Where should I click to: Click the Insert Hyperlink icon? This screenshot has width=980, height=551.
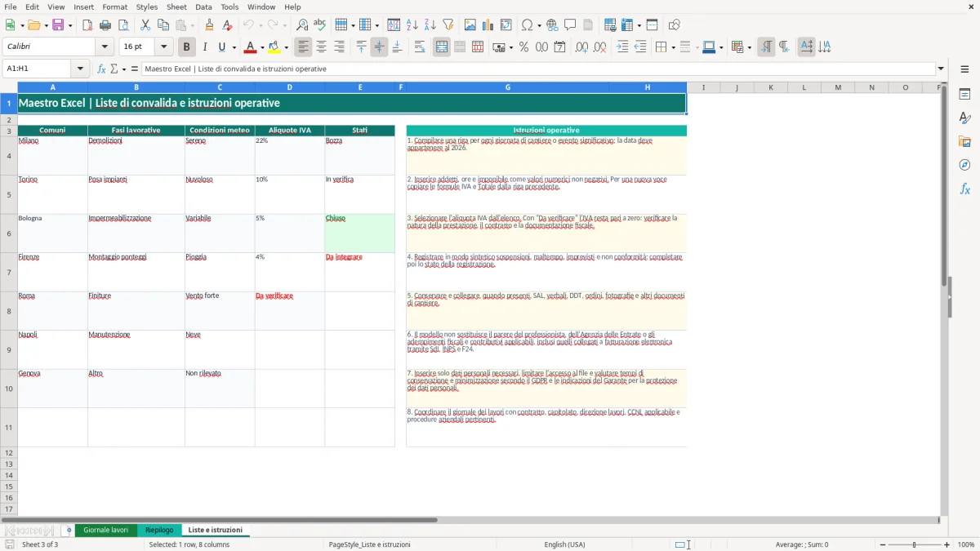pos(552,25)
